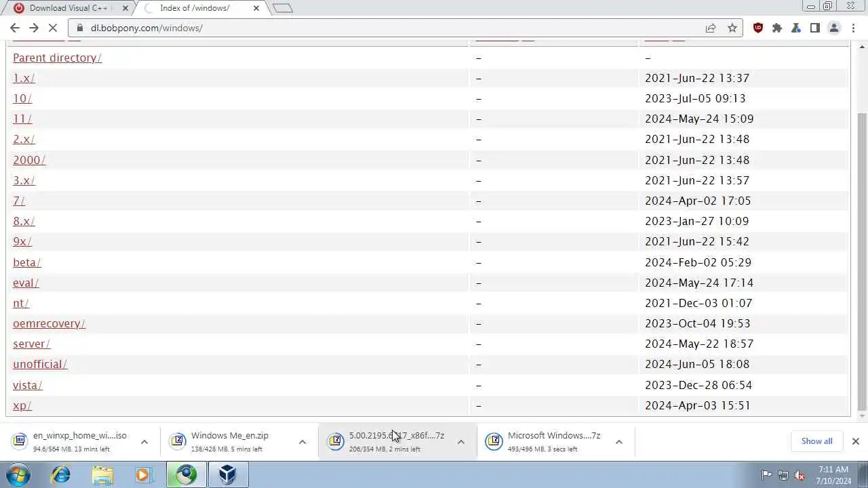The height and width of the screenshot is (488, 868).
Task: Open the 11/ folder link
Action: 22,119
